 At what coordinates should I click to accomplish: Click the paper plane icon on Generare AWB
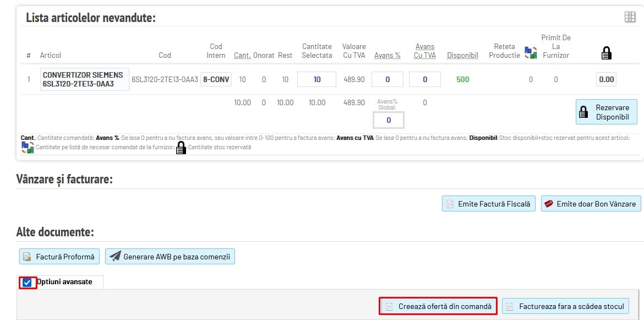[x=114, y=256]
